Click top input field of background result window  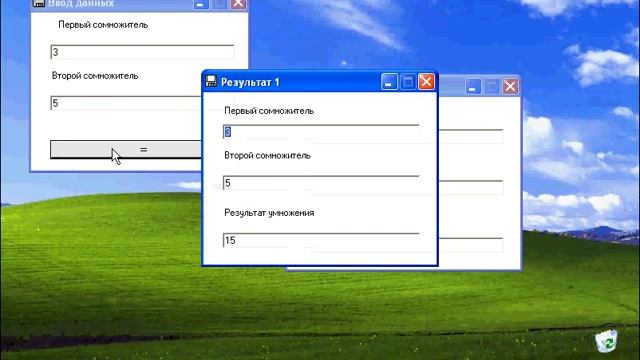[x=471, y=136]
